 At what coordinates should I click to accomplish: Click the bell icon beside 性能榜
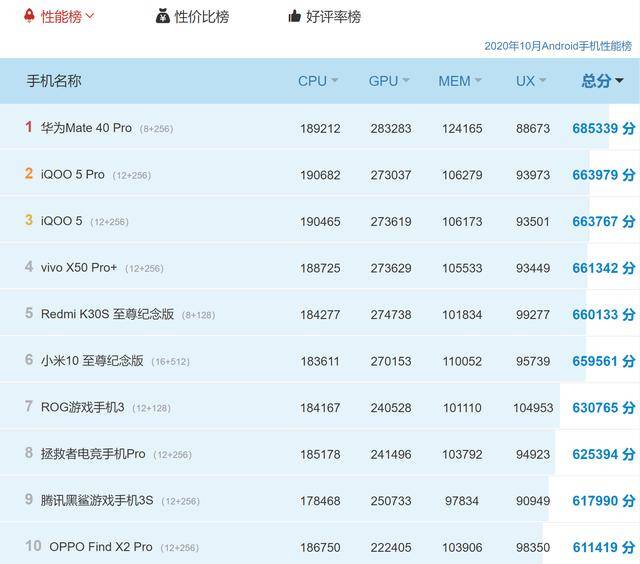pos(28,16)
